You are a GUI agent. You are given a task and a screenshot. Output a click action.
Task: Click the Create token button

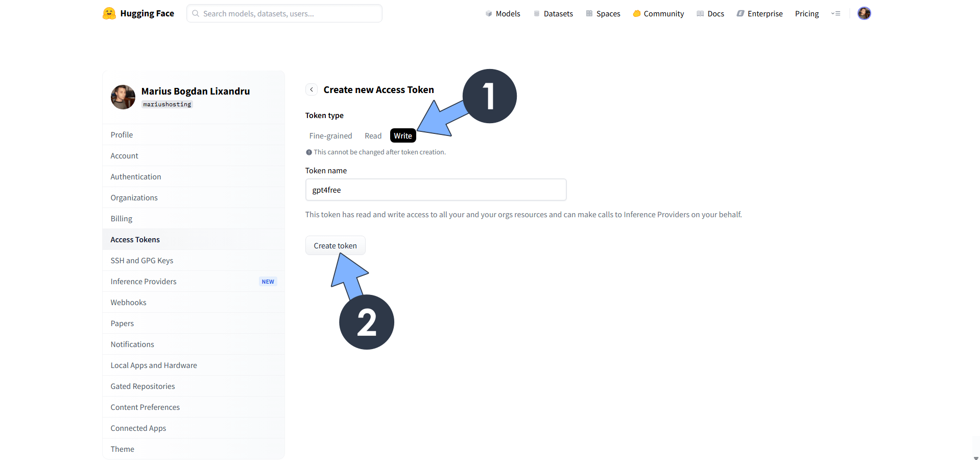[335, 245]
